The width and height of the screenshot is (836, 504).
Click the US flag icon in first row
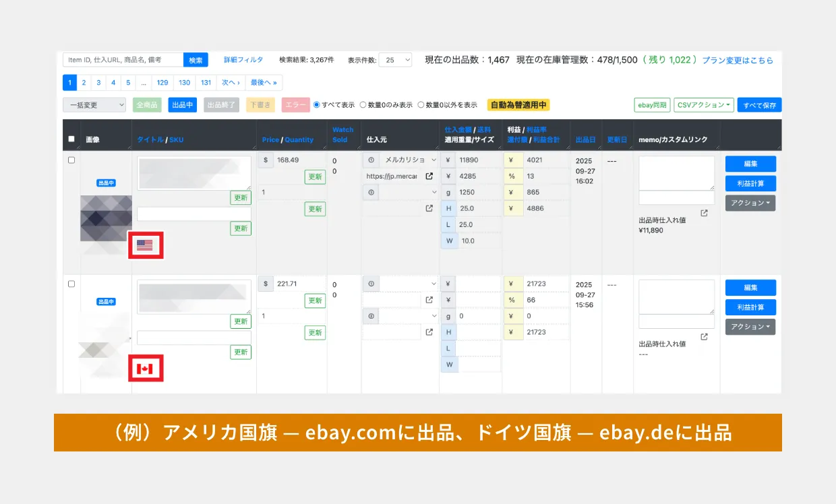(145, 245)
